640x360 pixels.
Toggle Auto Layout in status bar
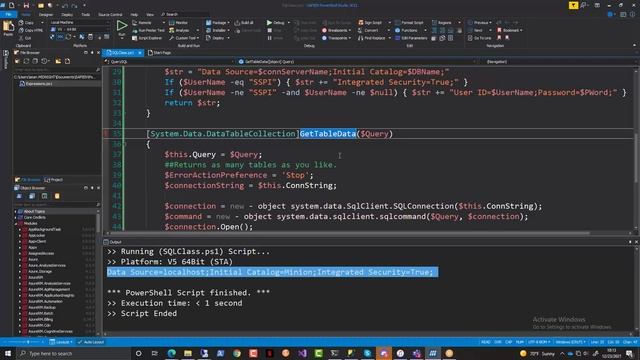click(91, 342)
